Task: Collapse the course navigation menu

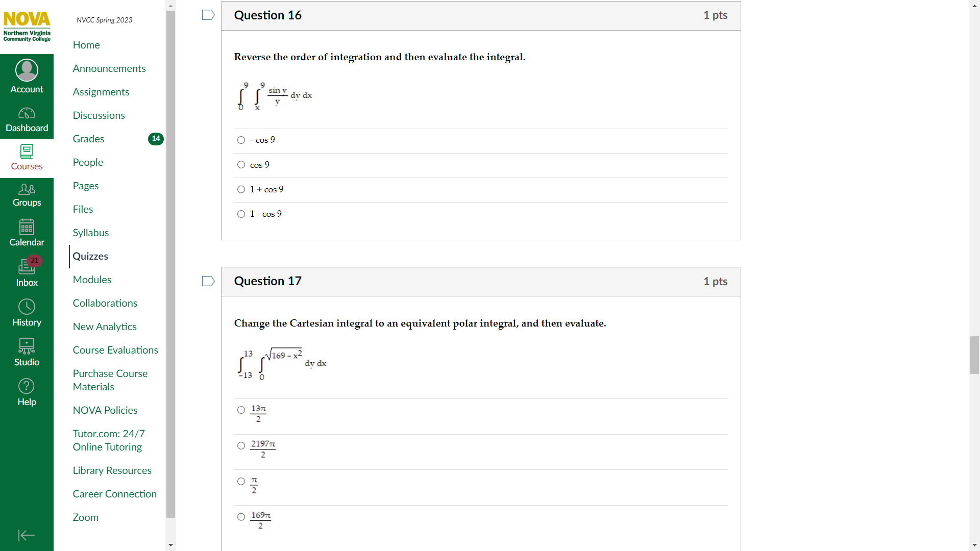Action: click(x=27, y=535)
